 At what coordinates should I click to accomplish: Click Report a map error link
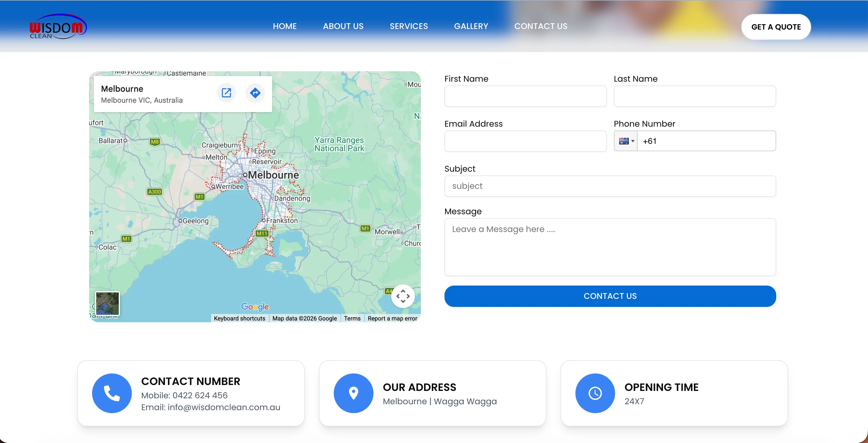tap(392, 318)
